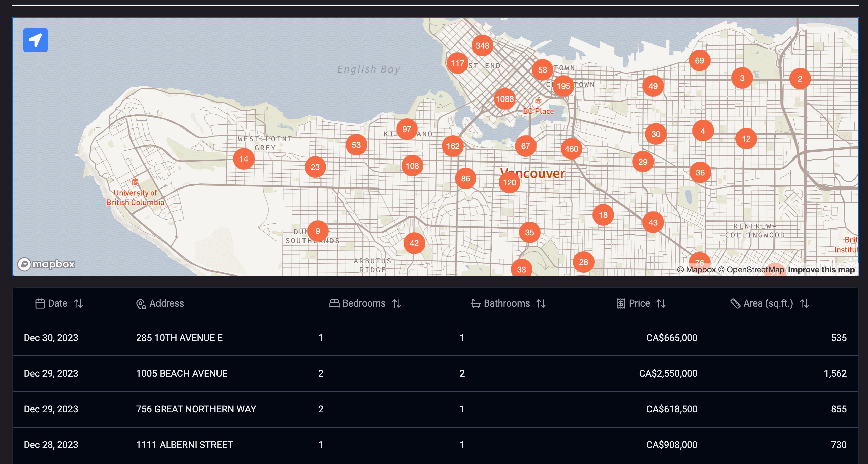Screen dimensions: 868x464
Task: Open the 14 cluster in West Point Grey
Action: click(244, 159)
